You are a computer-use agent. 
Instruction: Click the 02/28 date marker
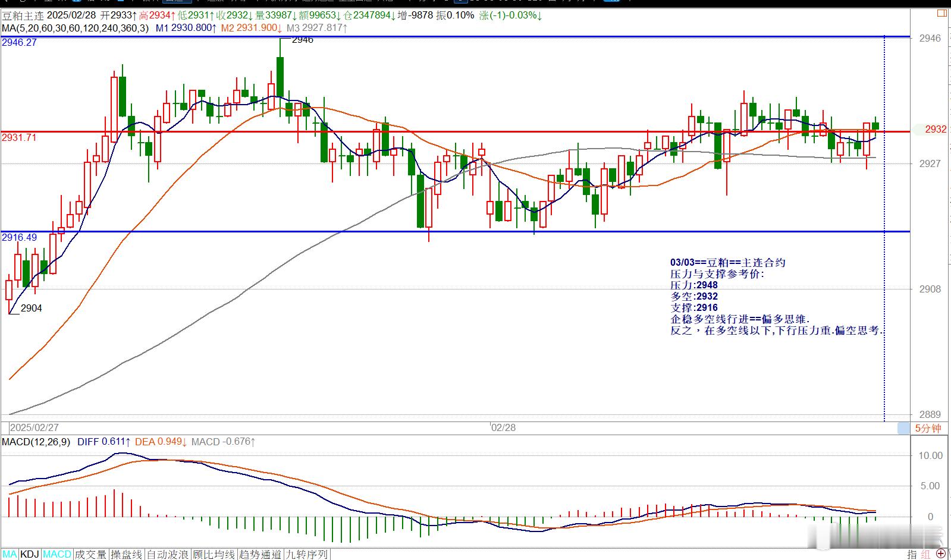click(x=503, y=427)
